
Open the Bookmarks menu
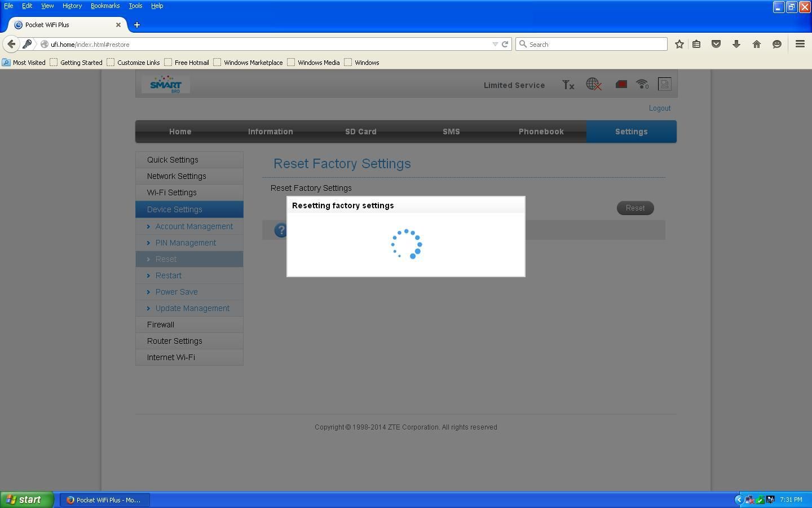tap(105, 6)
